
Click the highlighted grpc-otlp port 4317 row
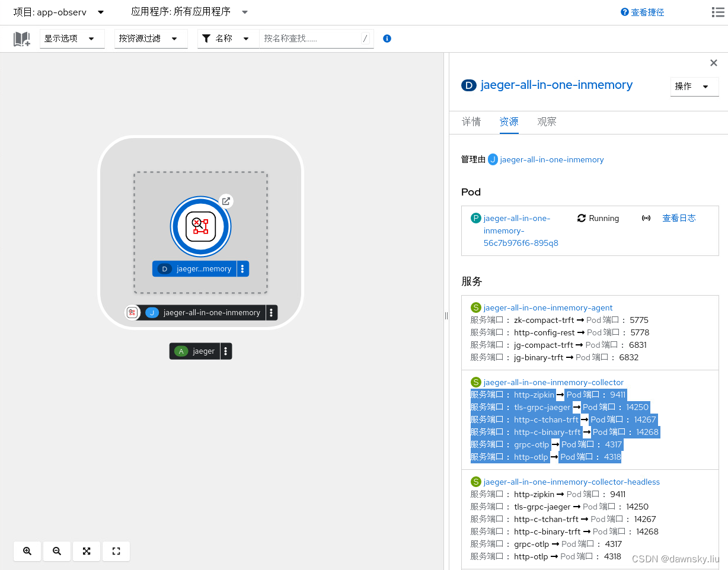point(546,444)
